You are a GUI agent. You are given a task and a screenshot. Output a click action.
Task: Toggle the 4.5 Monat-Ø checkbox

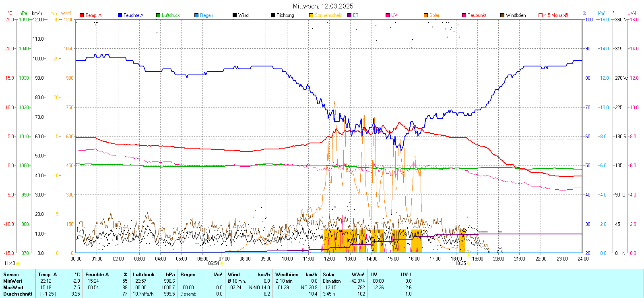pyautogui.click(x=541, y=15)
